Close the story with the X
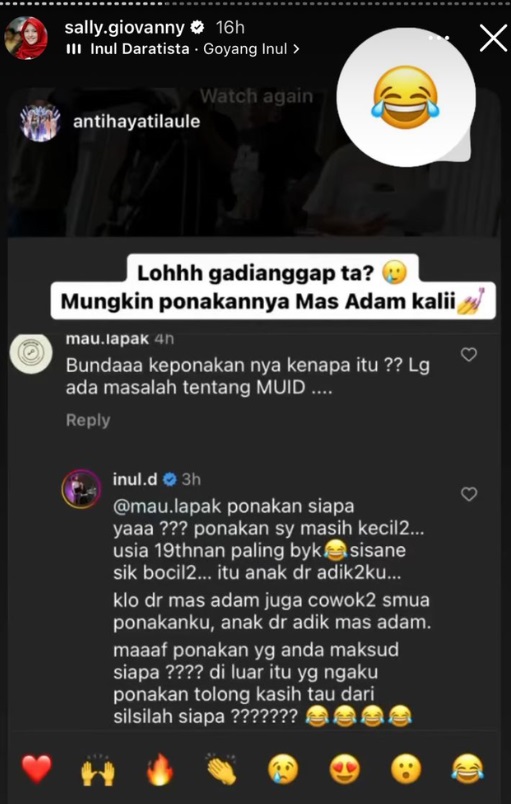This screenshot has width=511, height=804. (493, 38)
